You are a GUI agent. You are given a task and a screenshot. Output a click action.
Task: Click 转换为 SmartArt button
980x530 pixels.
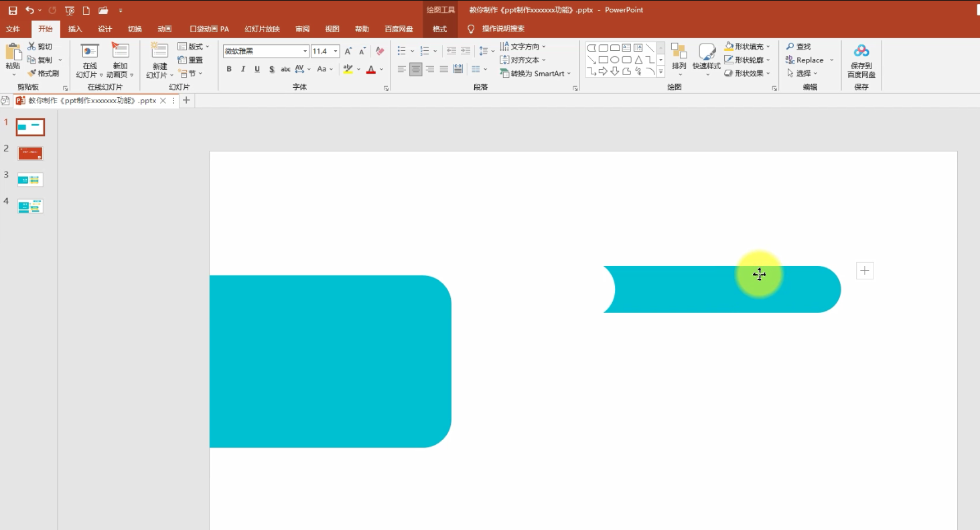coord(536,74)
